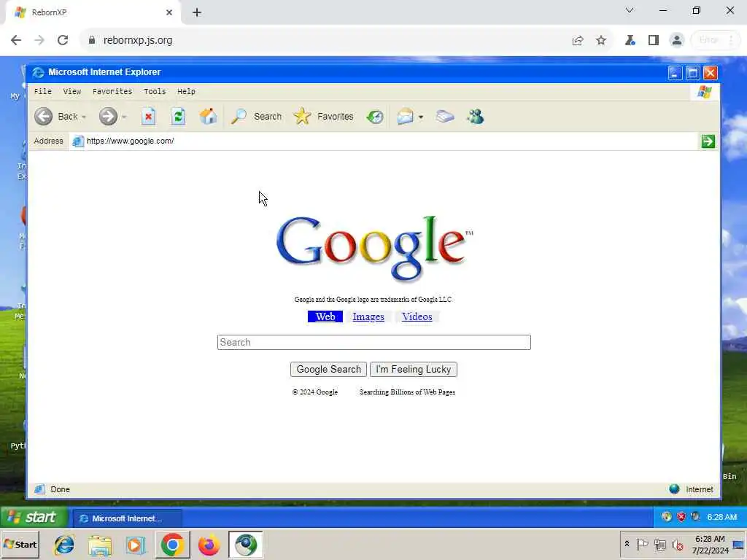Open File Explorer folder in outer taskbar
The image size is (747, 560).
tap(100, 545)
